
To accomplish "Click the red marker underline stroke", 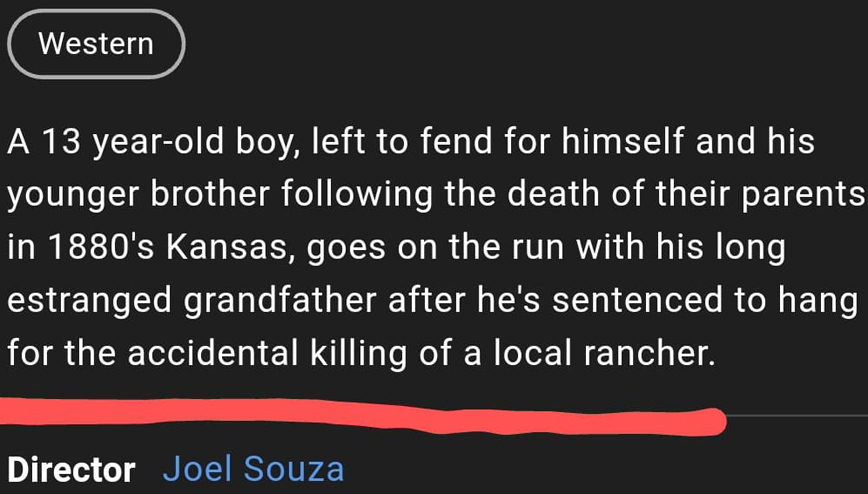I will click(360, 415).
